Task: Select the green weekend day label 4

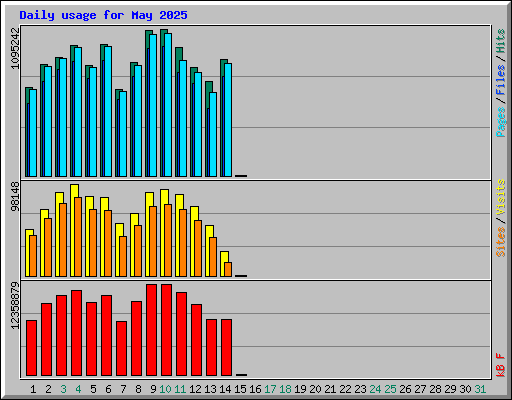Action: [78, 389]
